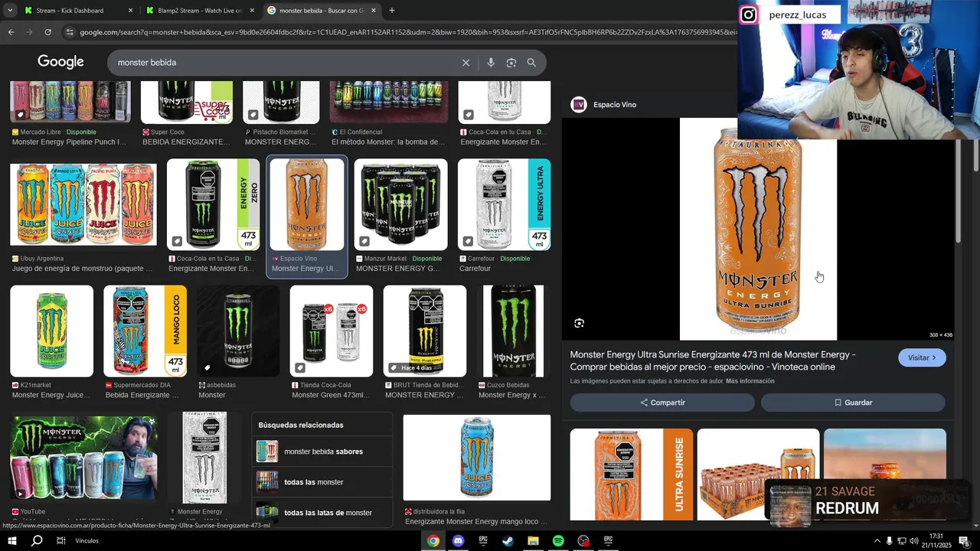The height and width of the screenshot is (551, 980).
Task: Open the distribuidora la fia mango loco image
Action: click(477, 458)
